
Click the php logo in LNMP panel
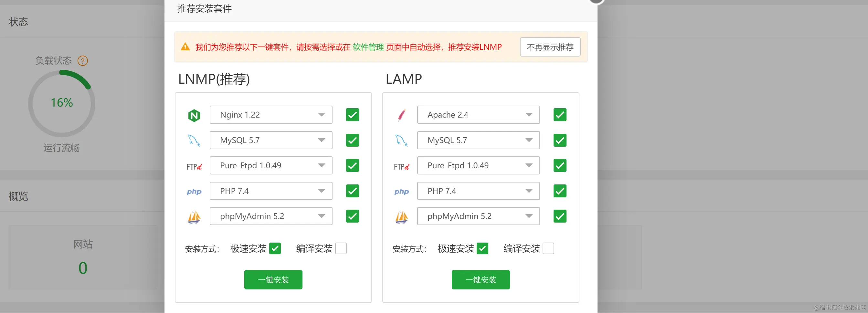coord(194,191)
